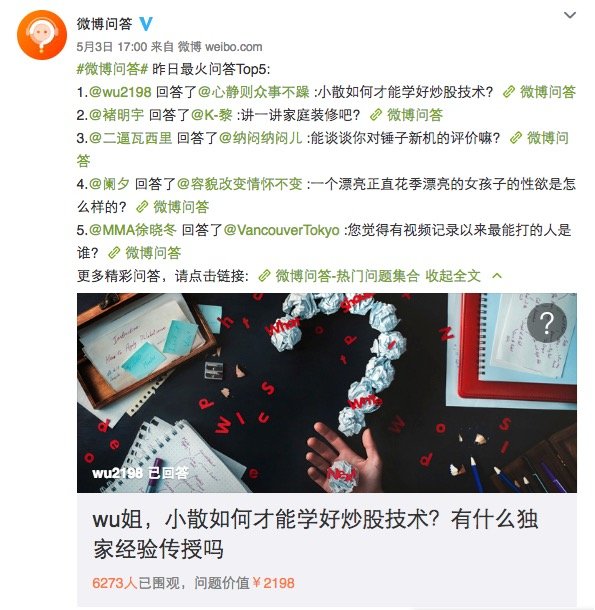Image resolution: width=595 pixels, height=610 pixels.
Task: Open the post options chevron at top right
Action: click(570, 15)
